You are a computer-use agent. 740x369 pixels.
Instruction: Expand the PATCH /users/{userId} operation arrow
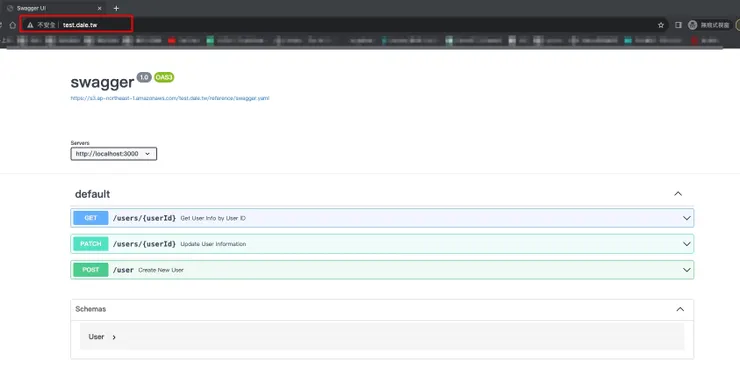coord(687,244)
